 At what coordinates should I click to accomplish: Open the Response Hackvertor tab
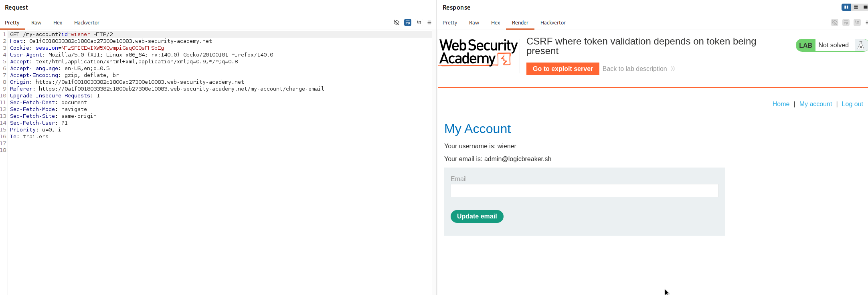coord(553,23)
